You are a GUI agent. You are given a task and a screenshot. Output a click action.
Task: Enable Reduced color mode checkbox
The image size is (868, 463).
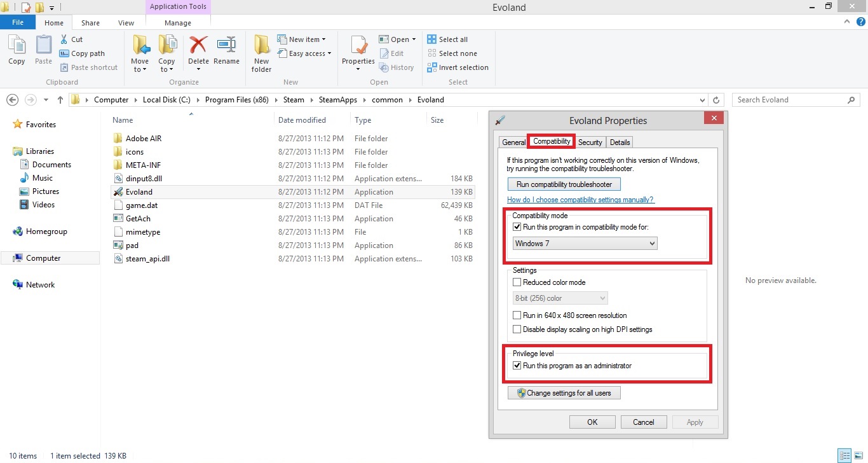[x=517, y=282]
